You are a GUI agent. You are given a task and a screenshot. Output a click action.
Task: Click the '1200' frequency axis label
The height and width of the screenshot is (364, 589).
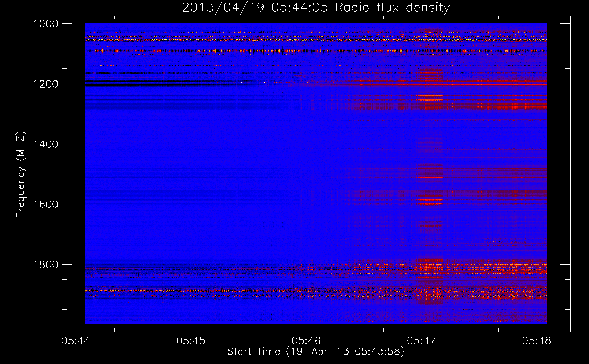46,84
